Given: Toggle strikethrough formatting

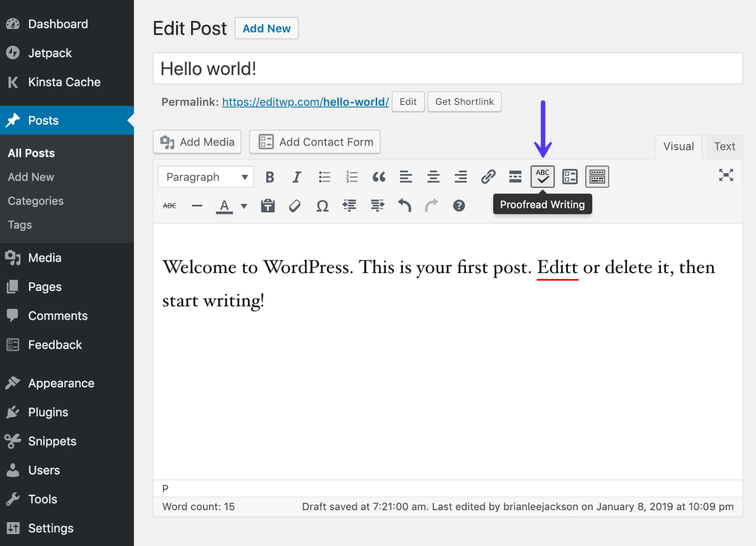Looking at the screenshot, I should [170, 205].
